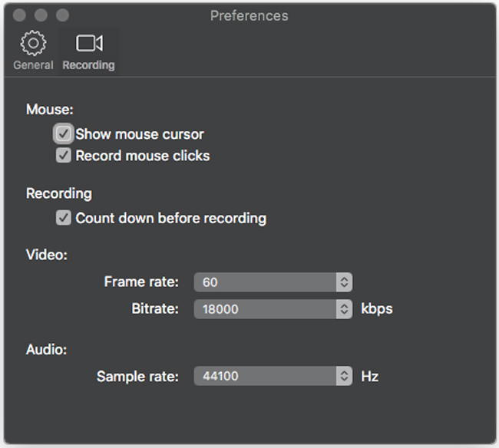This screenshot has width=499, height=448.
Task: Minimize the Preferences window
Action: (x=41, y=15)
